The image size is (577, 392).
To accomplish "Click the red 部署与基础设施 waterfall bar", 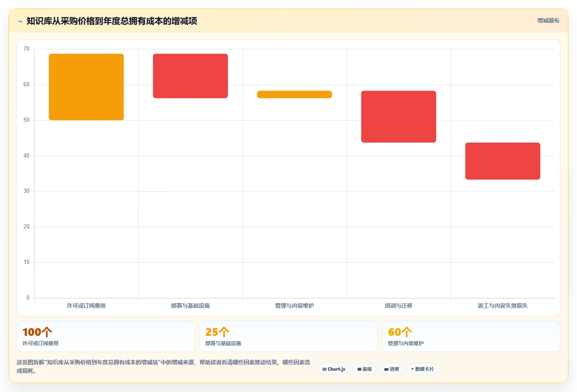I will tap(190, 76).
